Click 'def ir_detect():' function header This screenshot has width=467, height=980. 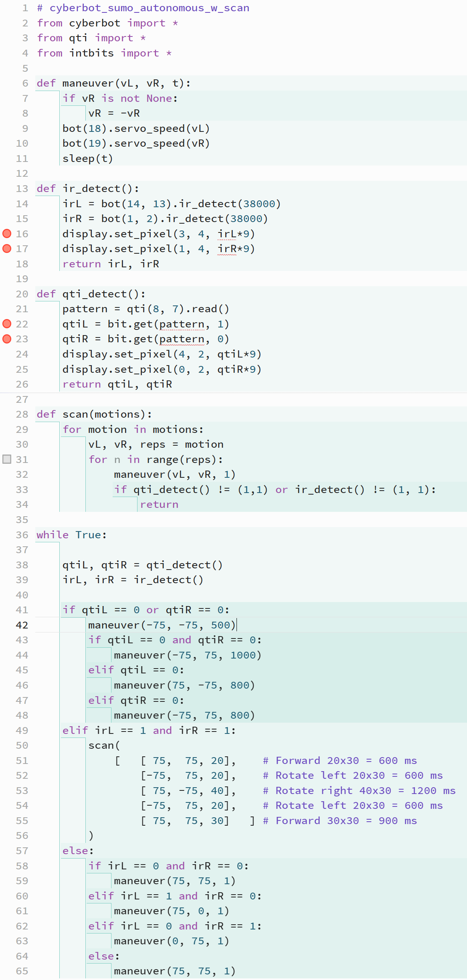(x=88, y=189)
